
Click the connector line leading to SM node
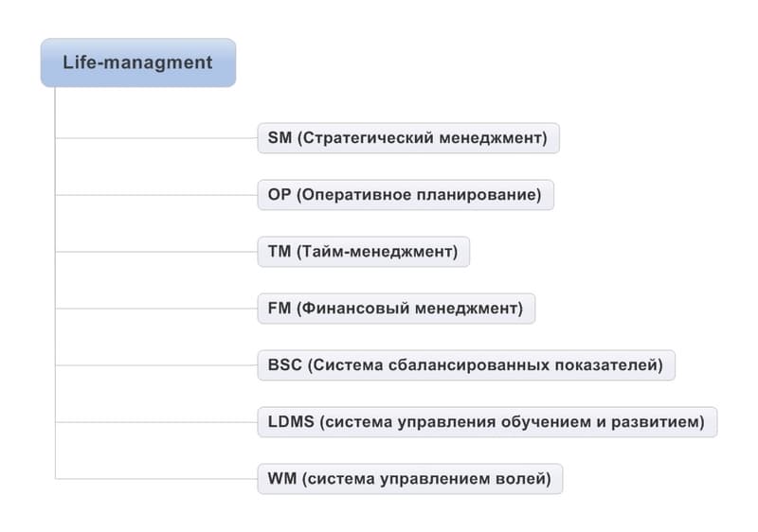point(156,138)
